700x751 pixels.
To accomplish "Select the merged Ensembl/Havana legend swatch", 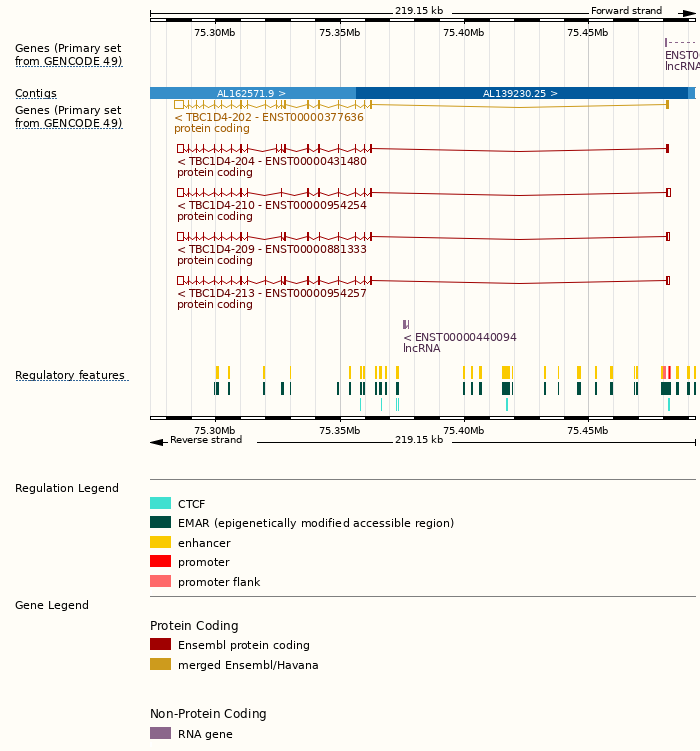I will [160, 665].
